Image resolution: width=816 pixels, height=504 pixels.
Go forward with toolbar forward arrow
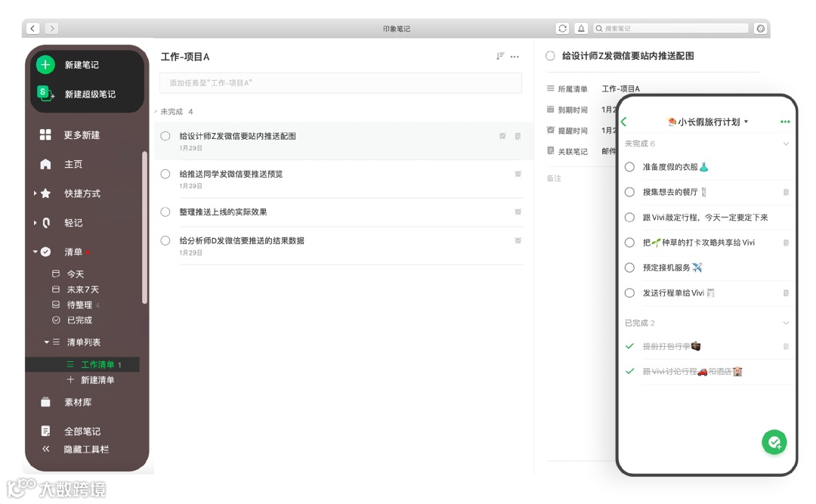point(51,28)
